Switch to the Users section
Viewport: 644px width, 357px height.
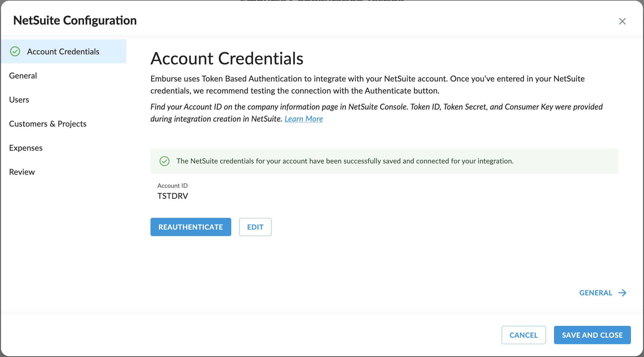point(19,100)
